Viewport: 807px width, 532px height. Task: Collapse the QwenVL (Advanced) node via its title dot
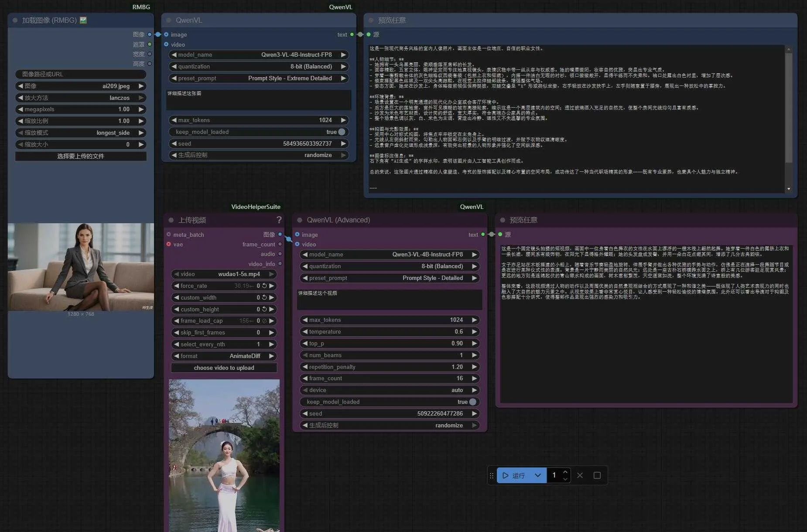pyautogui.click(x=300, y=220)
